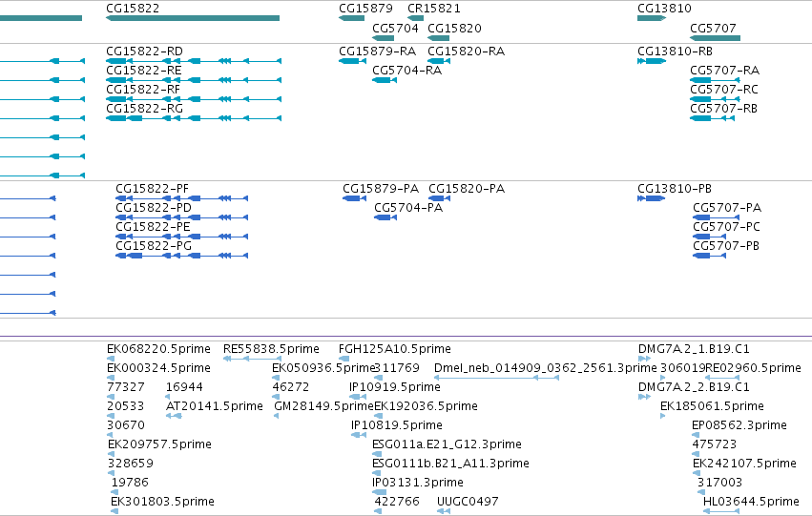Select Dmel_neb_014909_0362_2561.3prime feature
Viewport: 812px width, 516px height.
click(496, 378)
